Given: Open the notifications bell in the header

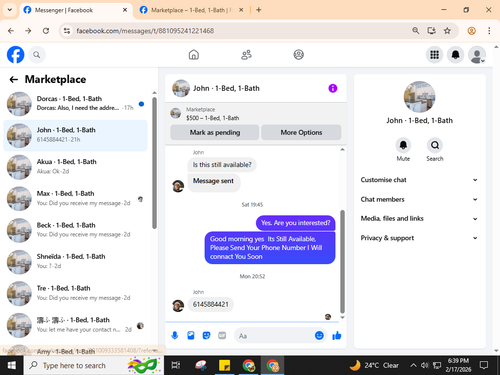Looking at the screenshot, I should [x=455, y=55].
